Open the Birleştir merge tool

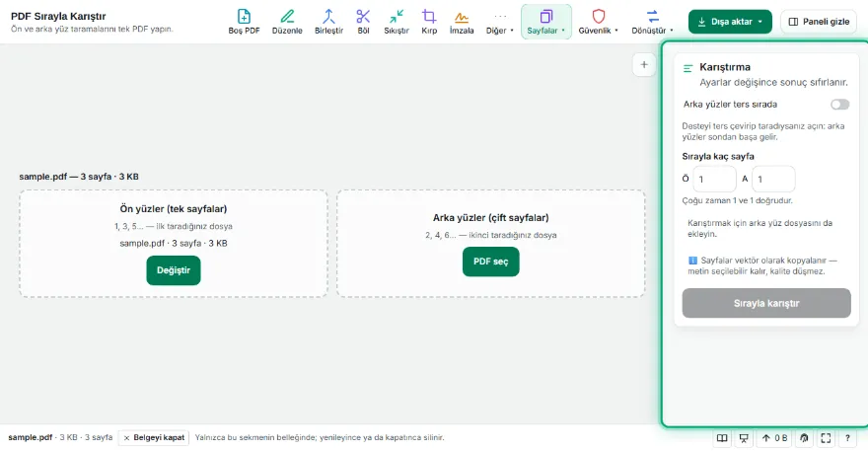pos(328,22)
